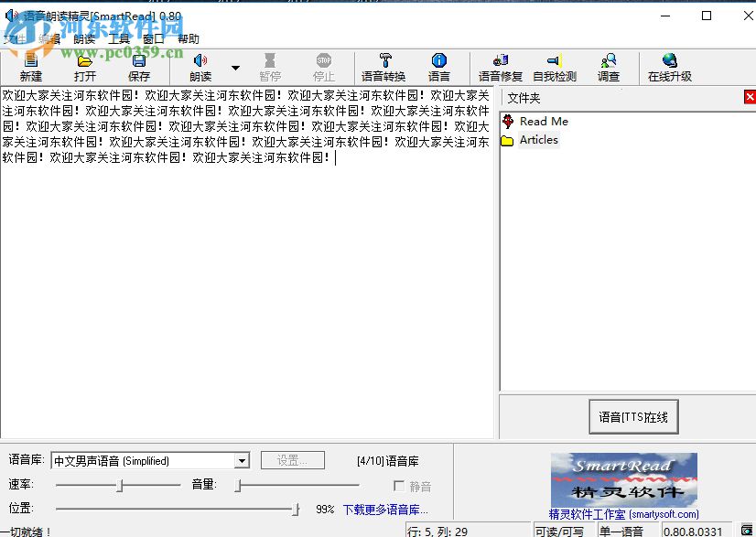Enable the 静音 mute checkbox

399,486
